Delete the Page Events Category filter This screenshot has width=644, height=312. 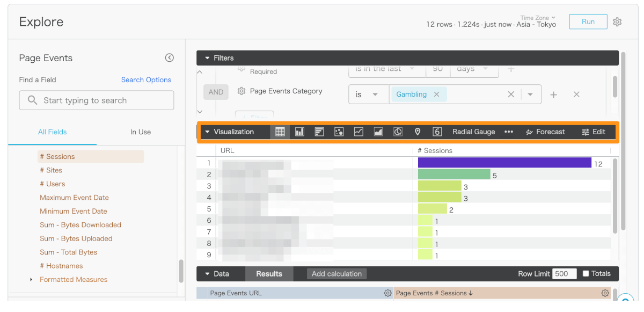[x=576, y=95]
